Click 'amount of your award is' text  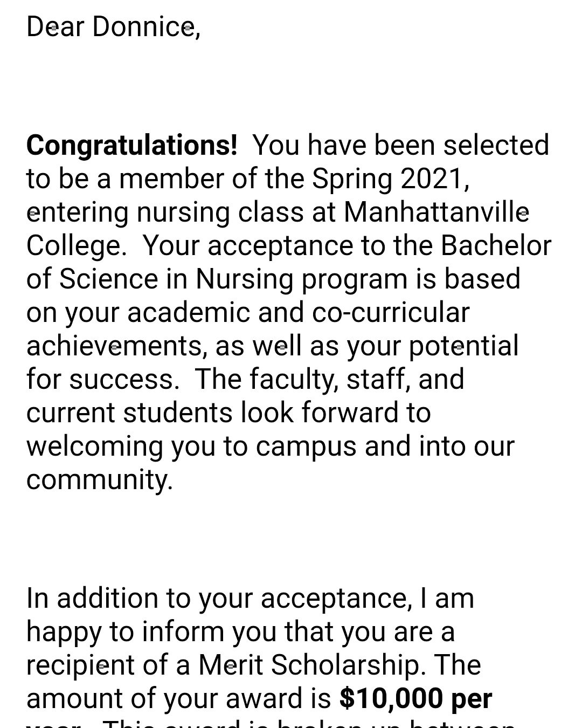pyautogui.click(x=178, y=699)
